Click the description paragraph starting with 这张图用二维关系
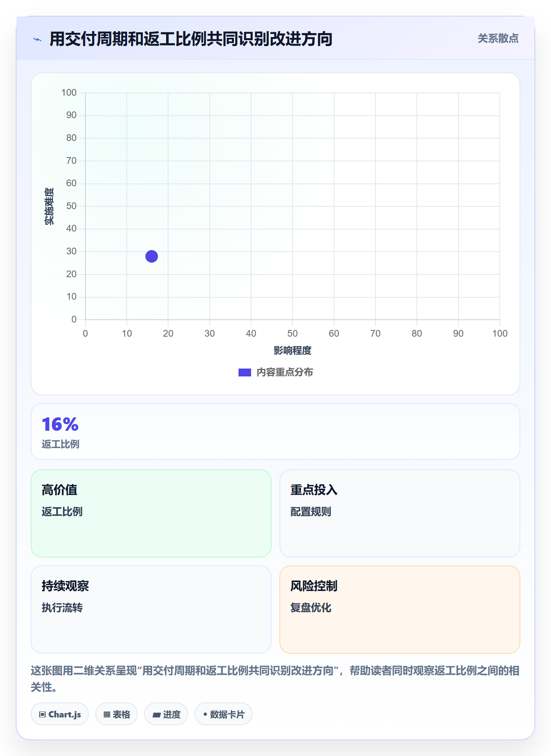 [275, 679]
